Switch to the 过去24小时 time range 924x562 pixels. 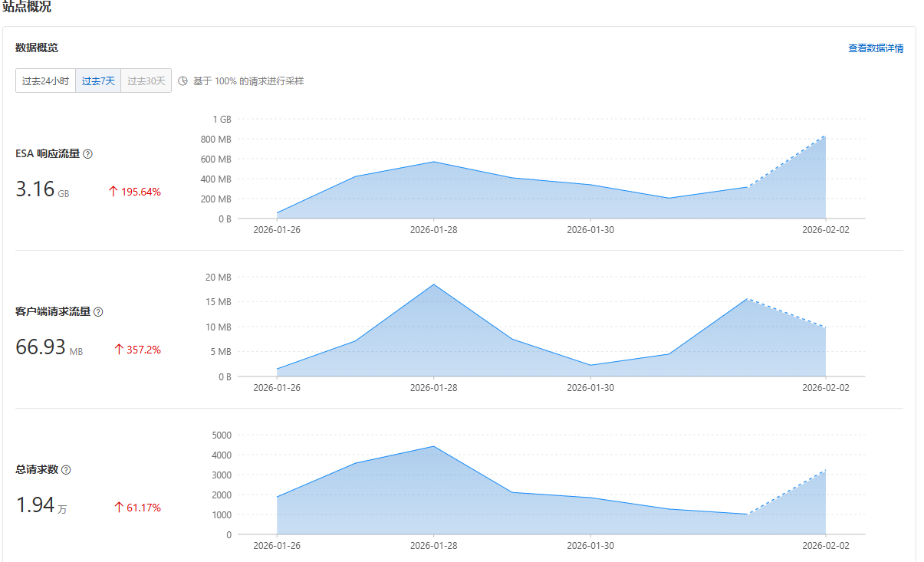[45, 81]
